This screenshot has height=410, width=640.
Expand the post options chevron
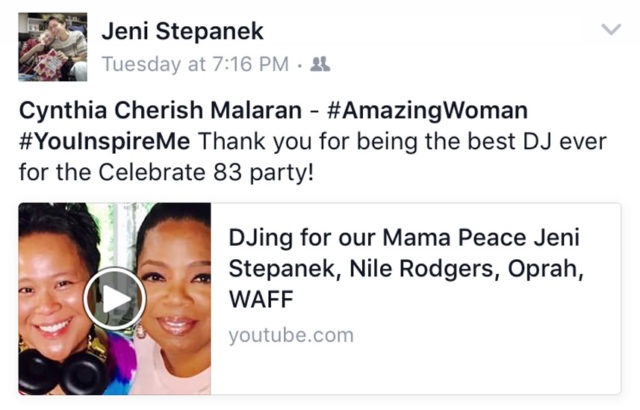click(x=611, y=29)
